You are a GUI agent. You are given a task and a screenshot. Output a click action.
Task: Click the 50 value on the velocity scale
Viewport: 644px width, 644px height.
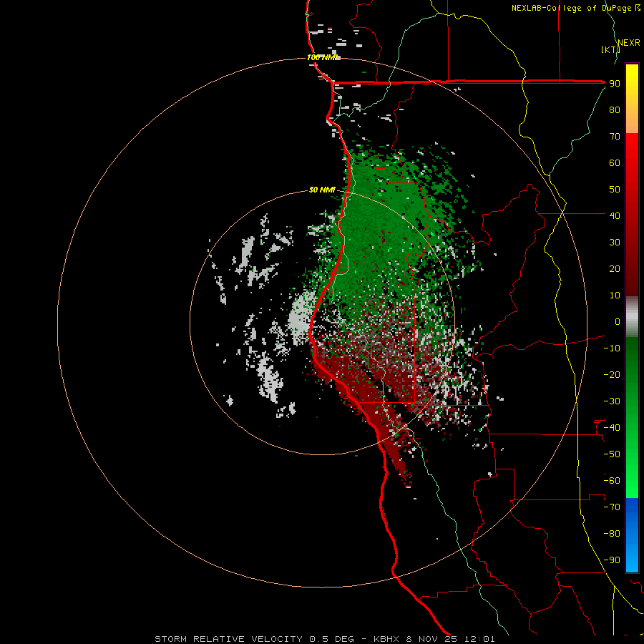click(615, 190)
